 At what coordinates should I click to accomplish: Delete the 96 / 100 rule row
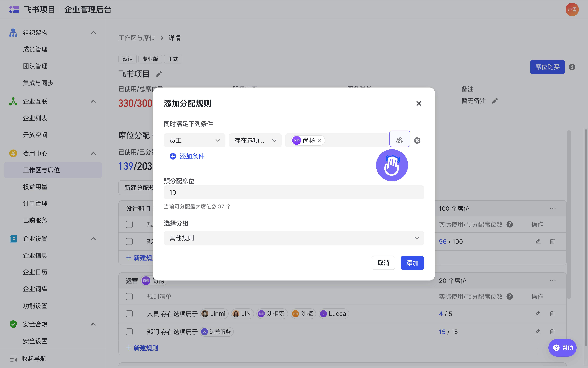[x=552, y=241]
